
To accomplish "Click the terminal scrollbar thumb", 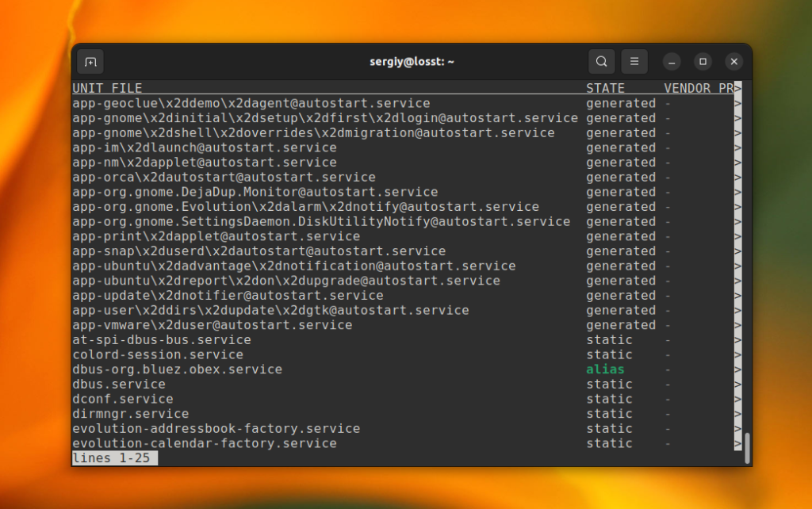I will (747, 449).
